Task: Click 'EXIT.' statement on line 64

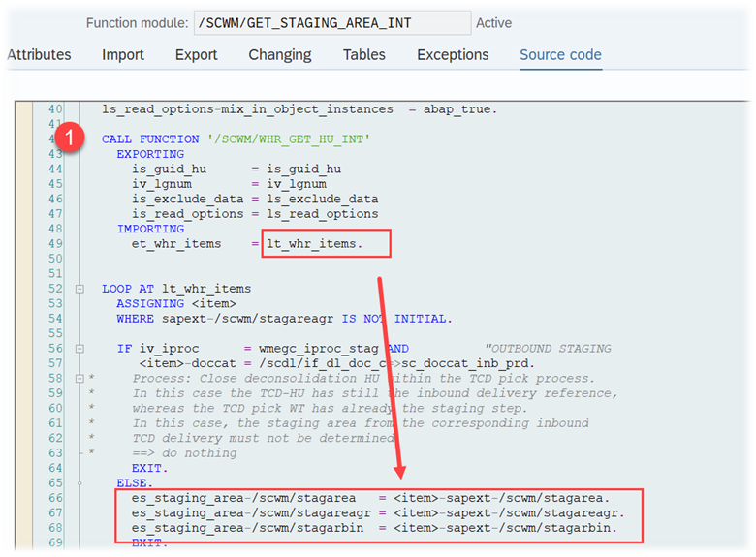Action: pyautogui.click(x=149, y=468)
